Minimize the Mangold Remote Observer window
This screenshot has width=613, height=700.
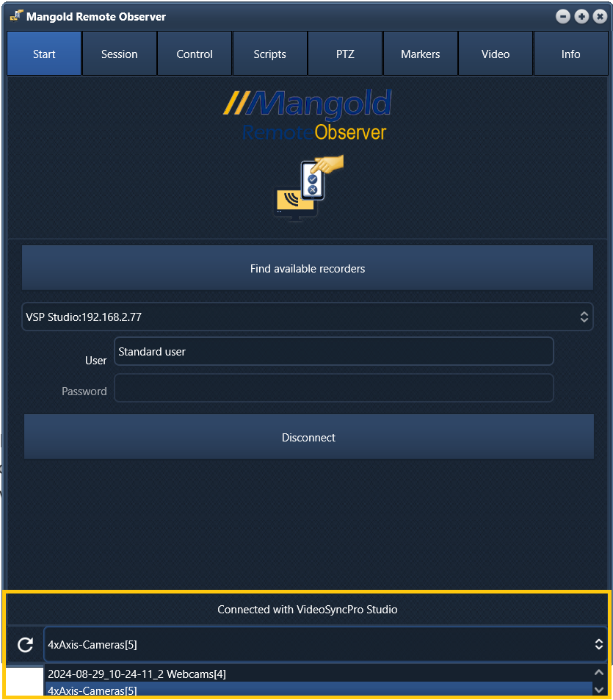coord(562,16)
